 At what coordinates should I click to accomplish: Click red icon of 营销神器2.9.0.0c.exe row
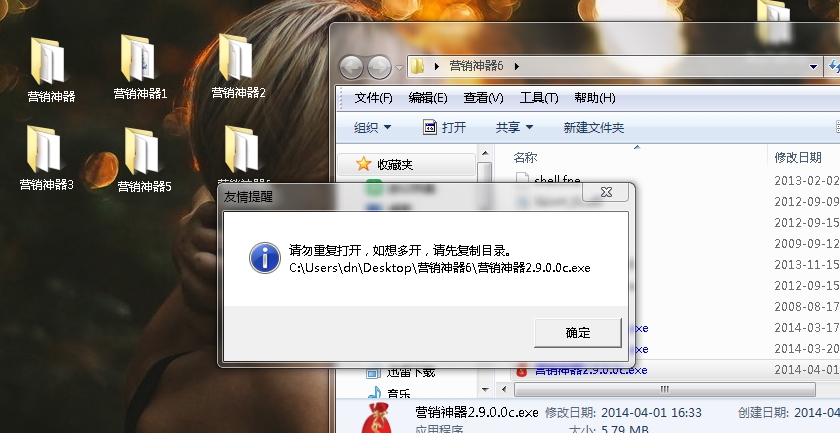521,370
